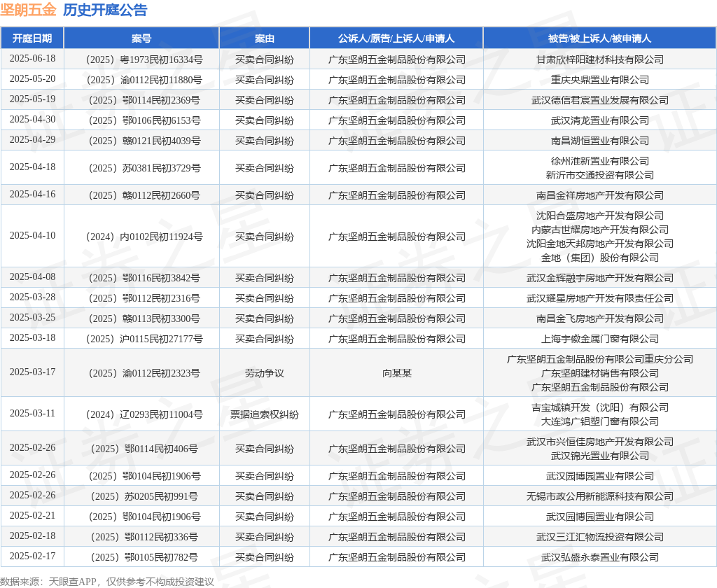Select defendant 新沂市交通投资有限公司
The width and height of the screenshot is (717, 588).
click(x=600, y=175)
